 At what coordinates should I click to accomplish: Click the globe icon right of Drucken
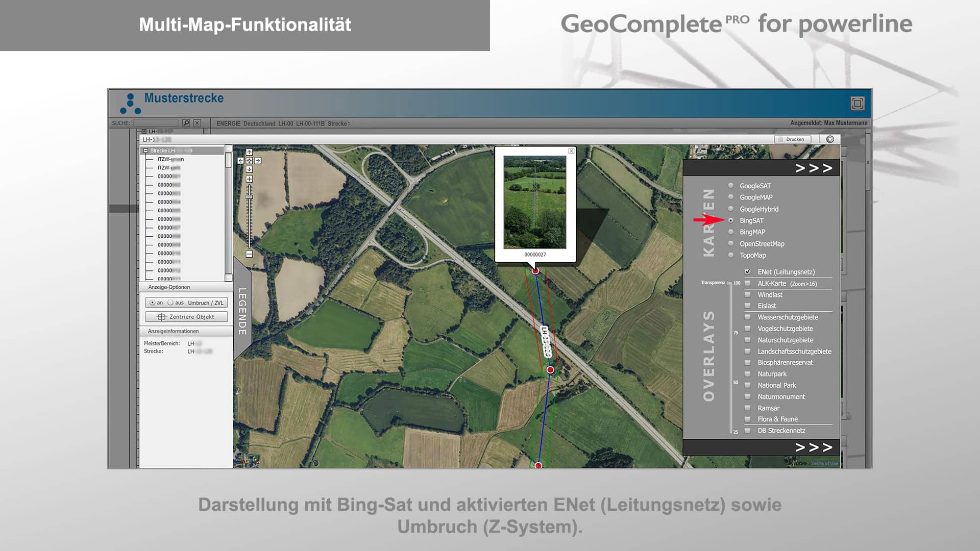coord(831,139)
